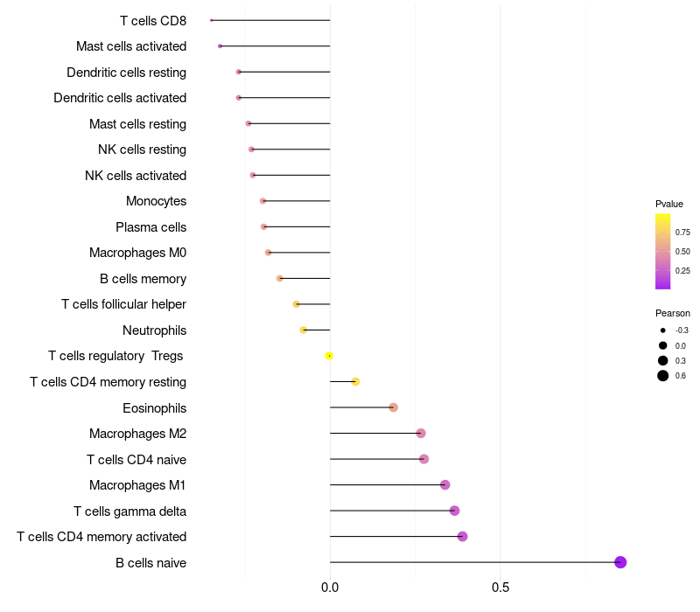Click the 0.5 x-axis tick label
This screenshot has height=612, width=700.
click(500, 588)
